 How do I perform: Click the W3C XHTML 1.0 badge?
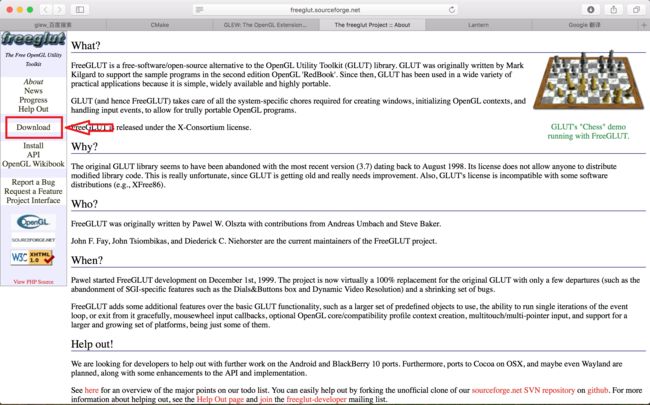pyautogui.click(x=33, y=257)
